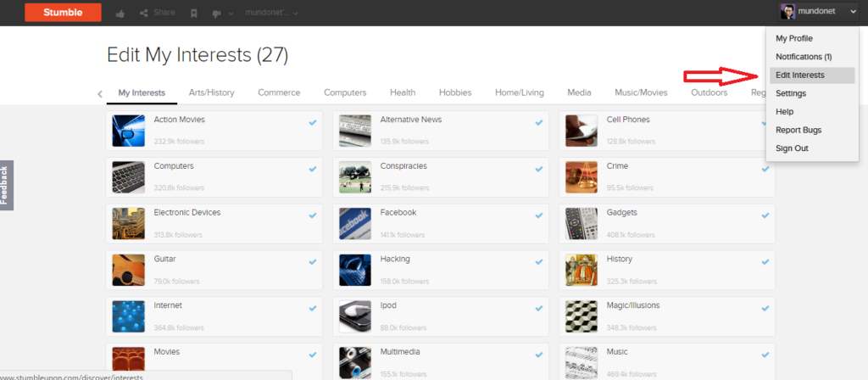Uncheck the History checkmark
The height and width of the screenshot is (380, 868).
click(765, 262)
